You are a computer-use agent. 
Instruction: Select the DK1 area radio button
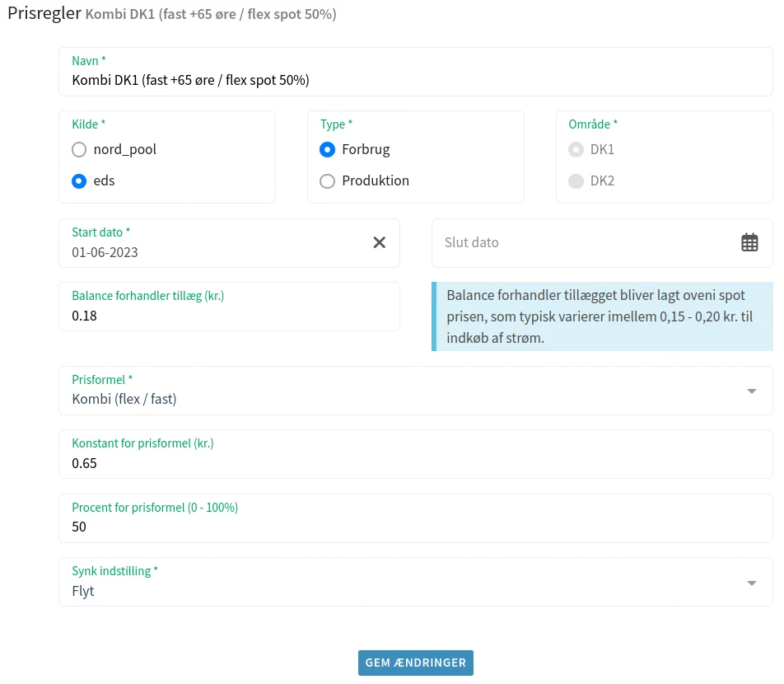click(576, 150)
